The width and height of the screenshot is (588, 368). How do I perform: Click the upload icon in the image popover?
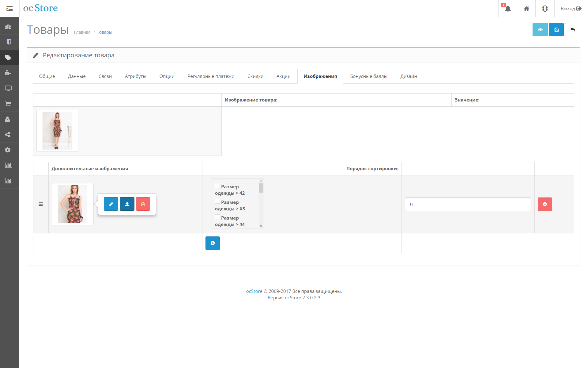pyautogui.click(x=127, y=204)
